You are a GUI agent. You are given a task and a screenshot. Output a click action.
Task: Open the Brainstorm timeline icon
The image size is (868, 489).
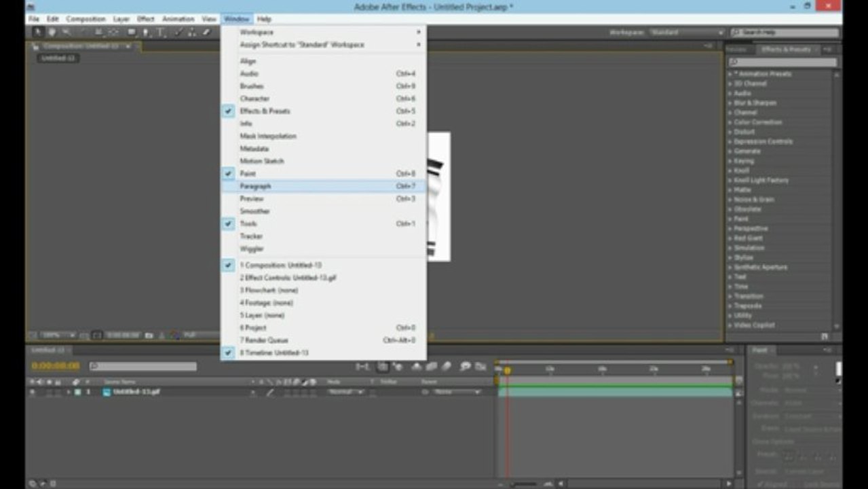coord(466,367)
